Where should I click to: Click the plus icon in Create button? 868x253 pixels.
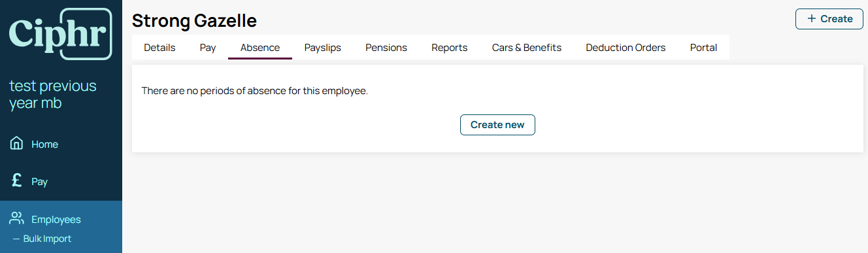[x=812, y=19]
